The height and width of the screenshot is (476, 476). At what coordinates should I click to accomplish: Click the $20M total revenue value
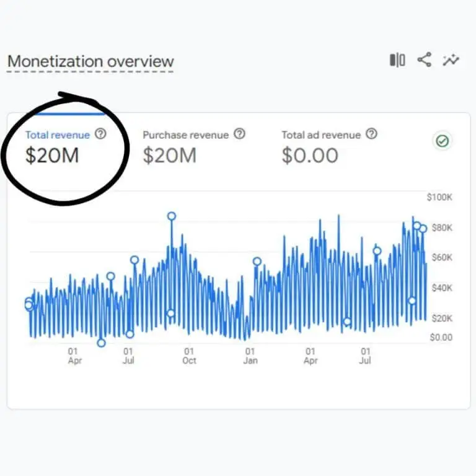52,156
